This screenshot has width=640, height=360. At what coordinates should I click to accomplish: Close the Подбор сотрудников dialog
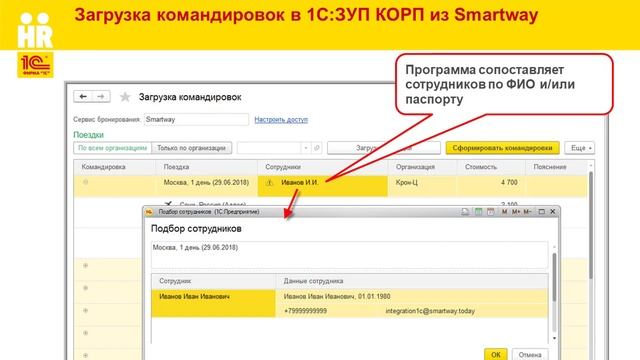pos(553,211)
